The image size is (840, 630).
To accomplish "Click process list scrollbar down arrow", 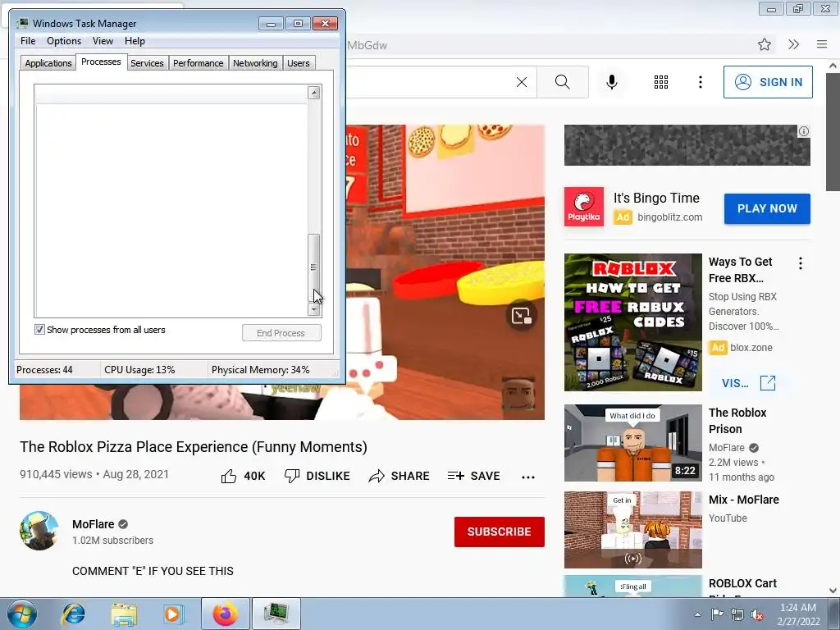I will click(x=314, y=309).
